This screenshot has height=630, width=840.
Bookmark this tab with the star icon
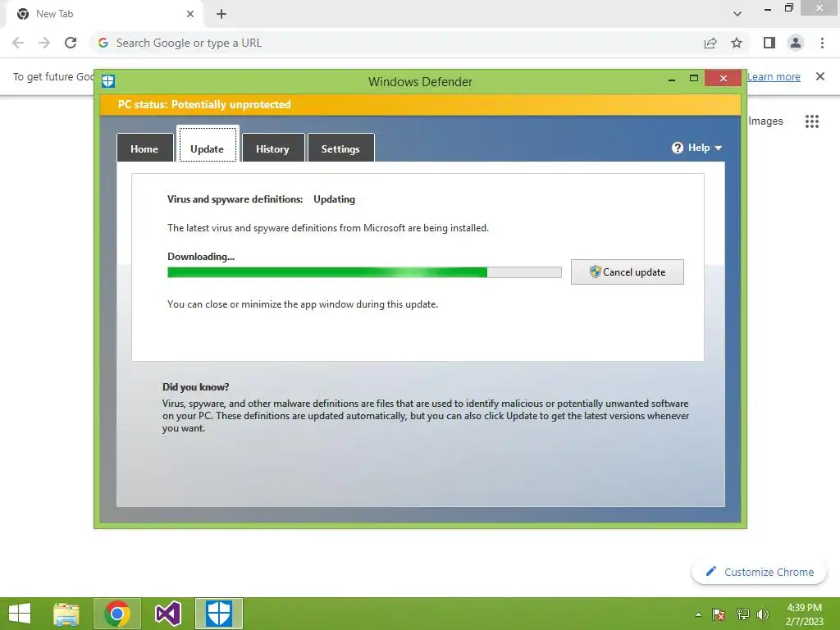pos(737,43)
